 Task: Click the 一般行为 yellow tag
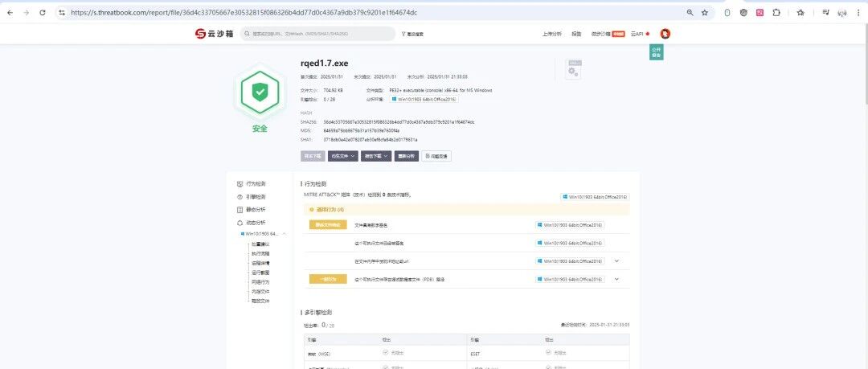(328, 279)
